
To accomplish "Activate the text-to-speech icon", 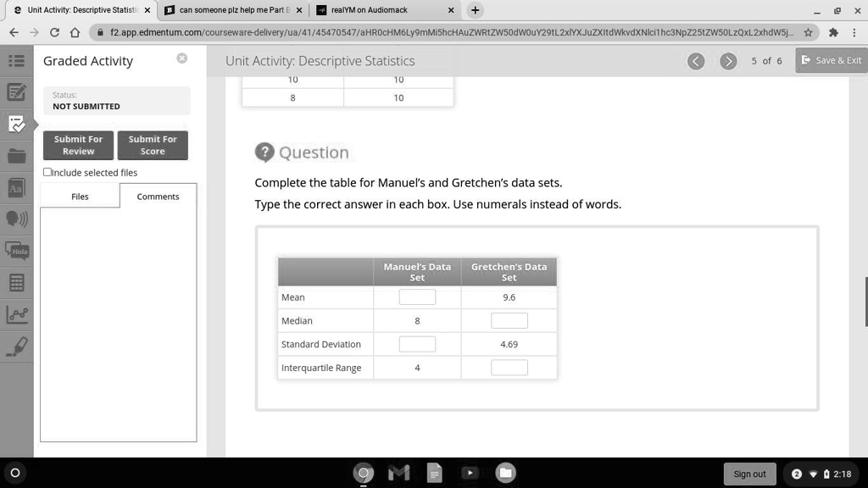I will pos(15,219).
